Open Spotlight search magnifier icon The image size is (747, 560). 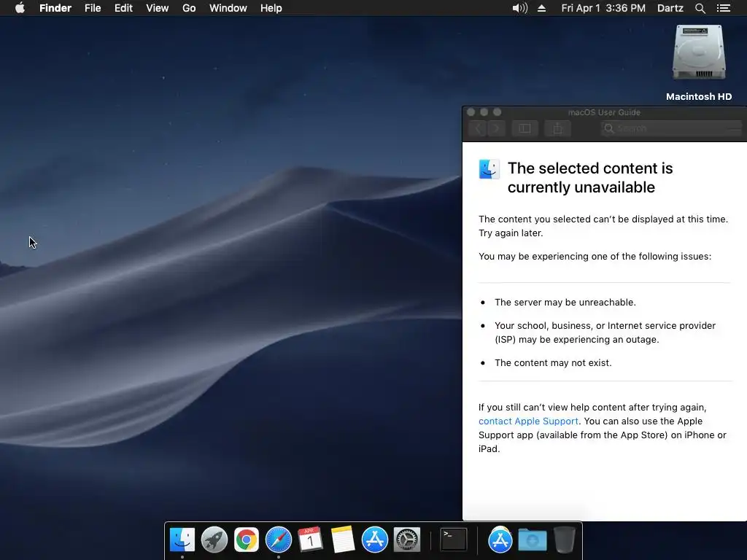700,8
